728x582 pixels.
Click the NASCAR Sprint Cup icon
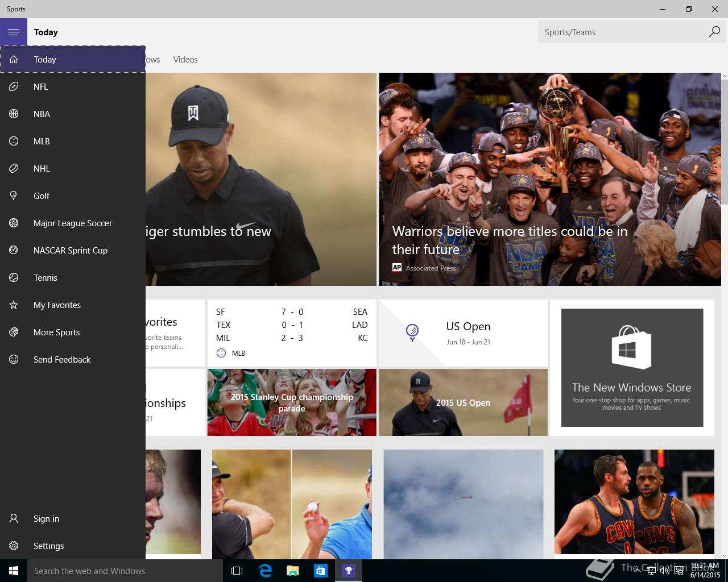[14, 250]
